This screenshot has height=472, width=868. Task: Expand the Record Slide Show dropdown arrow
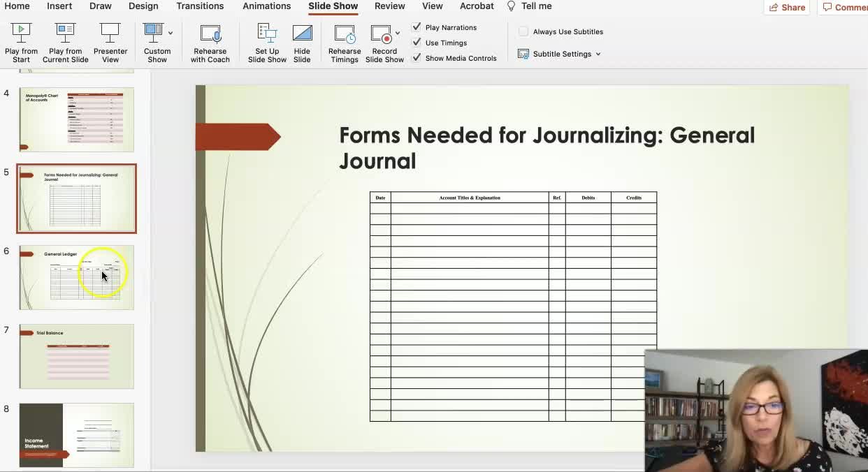(x=398, y=33)
